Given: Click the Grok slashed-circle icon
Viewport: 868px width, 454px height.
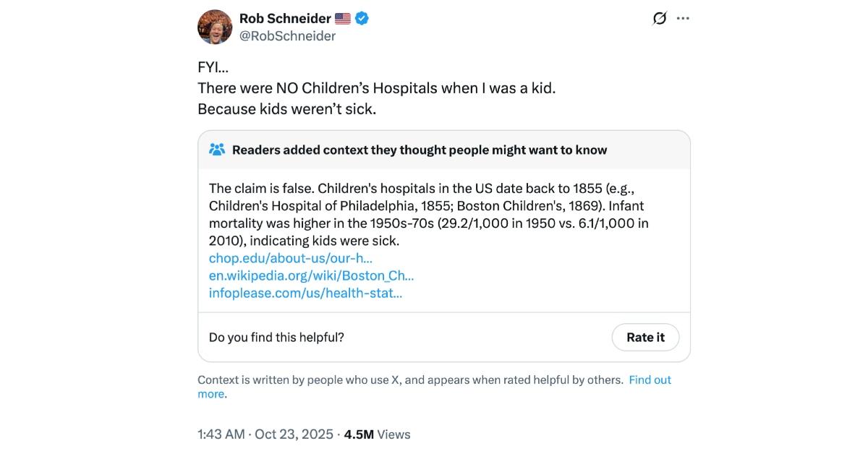Looking at the screenshot, I should point(659,19).
